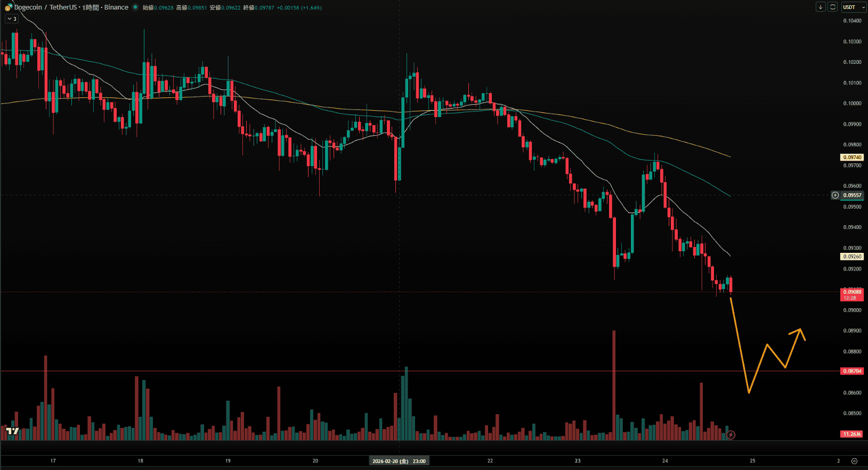This screenshot has height=470, width=868.
Task: Click the current price label 0.09088
Action: point(851,292)
